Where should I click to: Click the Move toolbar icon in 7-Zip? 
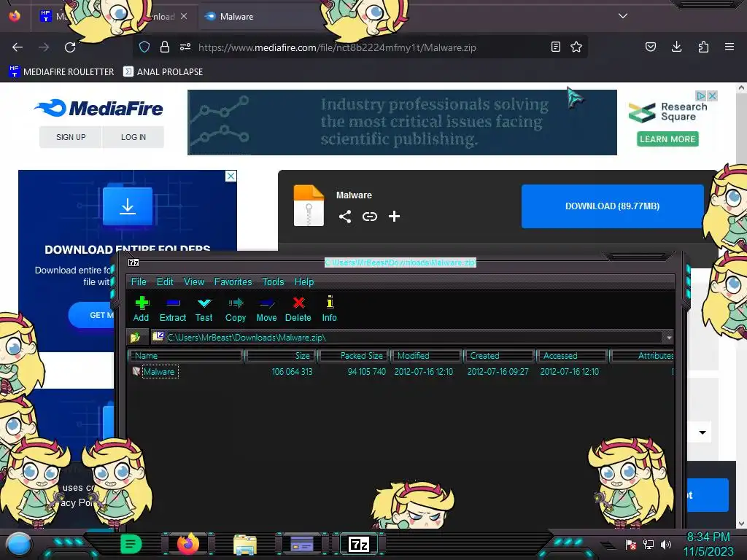pyautogui.click(x=266, y=303)
